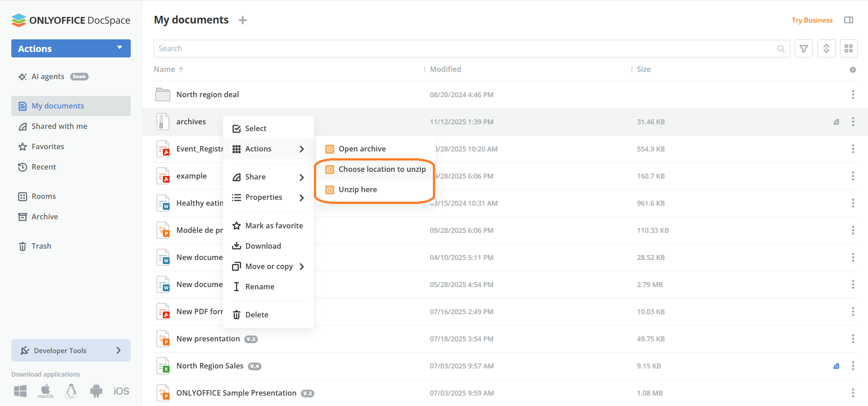Open the Rooms section
The height and width of the screenshot is (406, 868).
coord(71,196)
